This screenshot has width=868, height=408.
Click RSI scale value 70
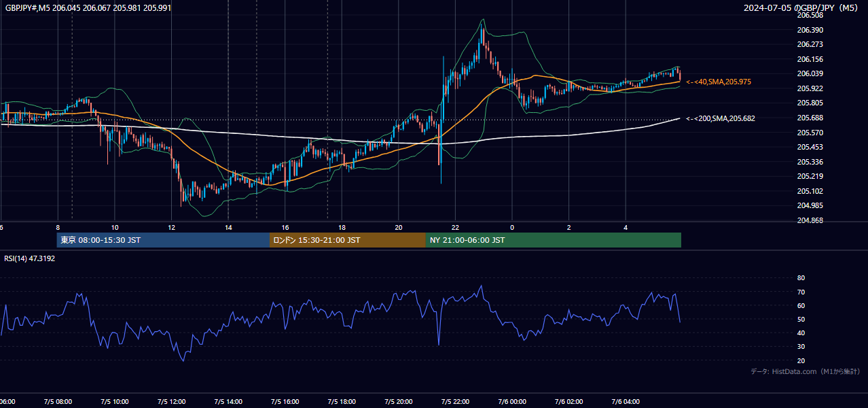click(x=801, y=292)
